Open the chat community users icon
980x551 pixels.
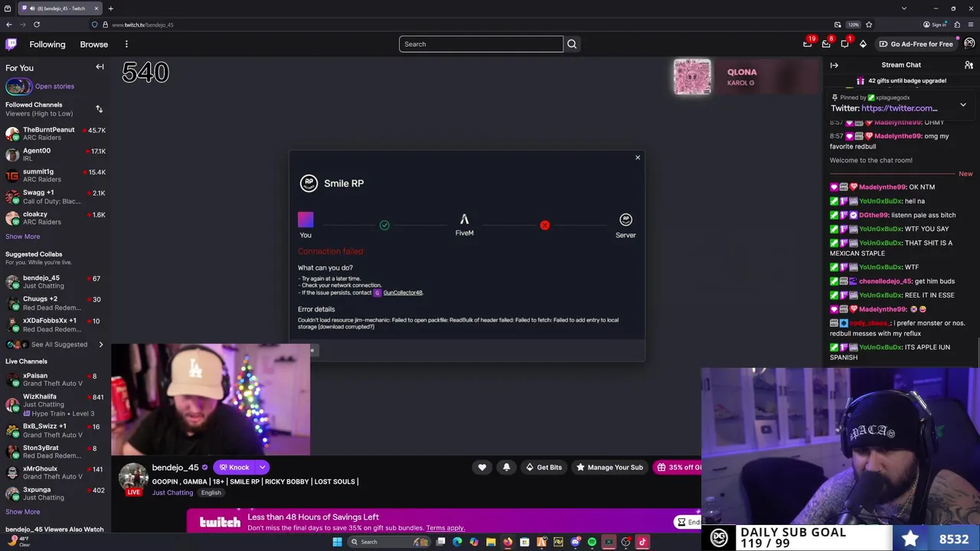(969, 65)
